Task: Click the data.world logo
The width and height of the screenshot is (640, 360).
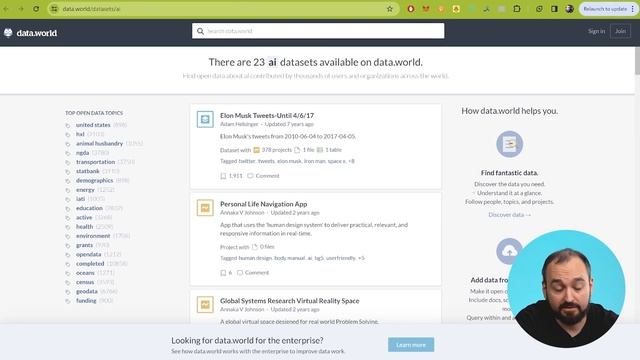Action: point(30,33)
